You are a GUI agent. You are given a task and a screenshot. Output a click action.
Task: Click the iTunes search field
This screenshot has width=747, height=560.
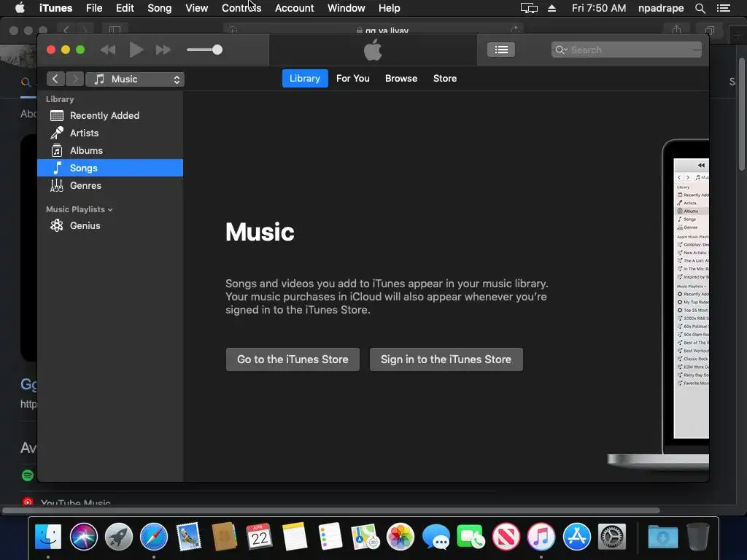click(x=626, y=50)
